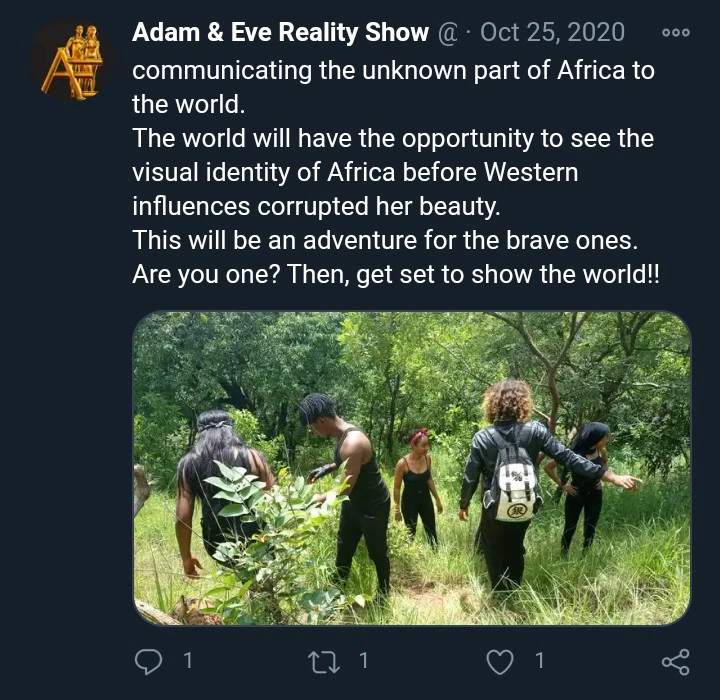Visit the Adam & Eve Reality Show profile name
The image size is (720, 700).
280,33
